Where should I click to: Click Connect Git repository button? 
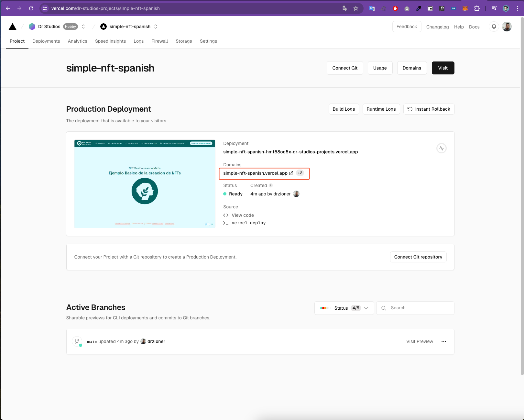click(418, 257)
